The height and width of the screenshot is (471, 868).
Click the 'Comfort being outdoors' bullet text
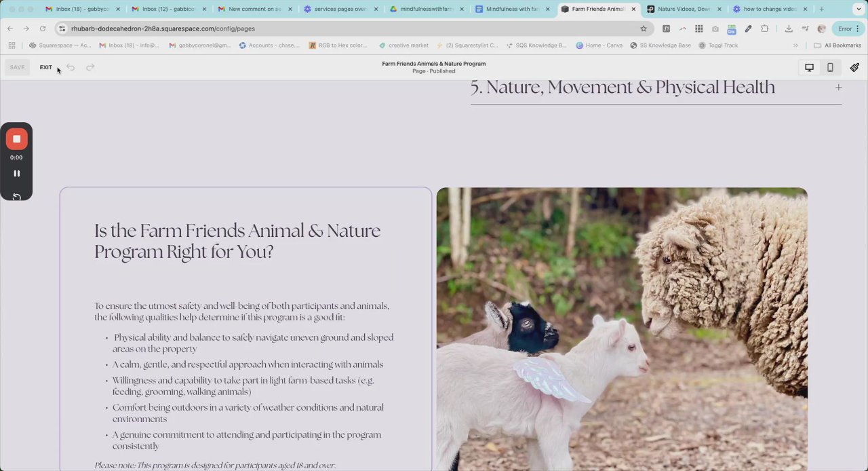pyautogui.click(x=248, y=413)
